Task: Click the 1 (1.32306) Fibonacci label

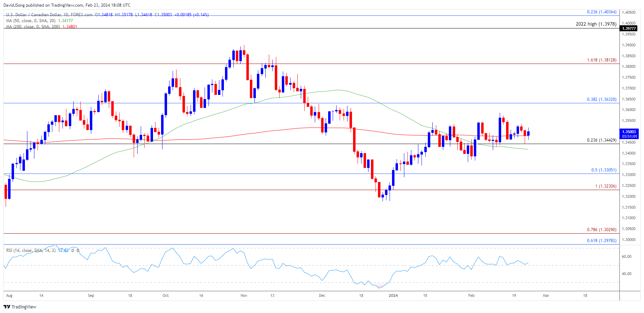Action: point(606,186)
